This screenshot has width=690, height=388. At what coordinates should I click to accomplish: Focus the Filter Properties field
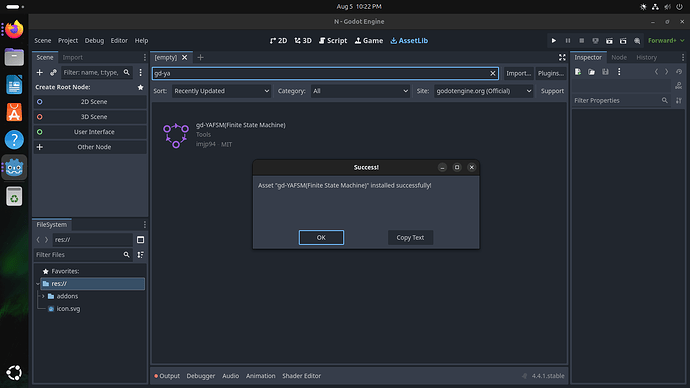621,101
